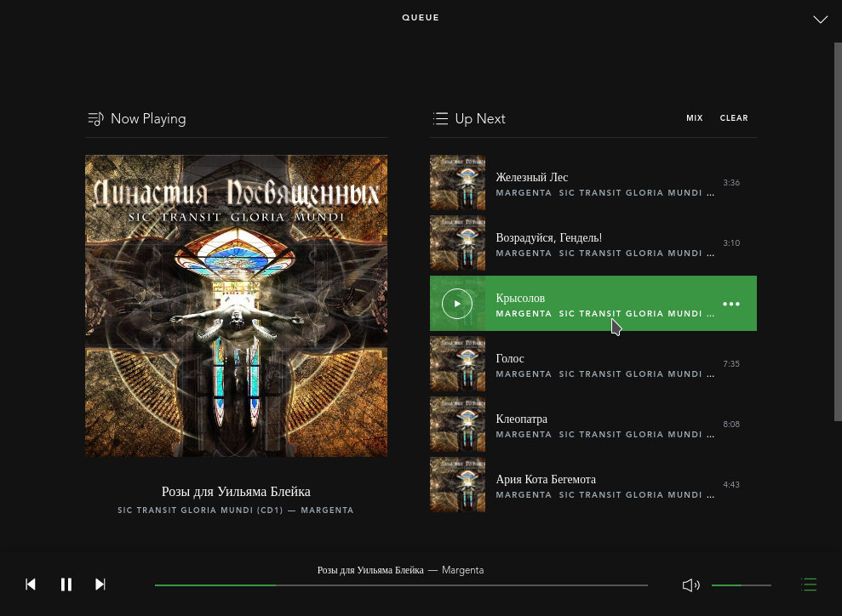The height and width of the screenshot is (616, 842).
Task: Mute the volume speaker icon
Action: point(690,585)
